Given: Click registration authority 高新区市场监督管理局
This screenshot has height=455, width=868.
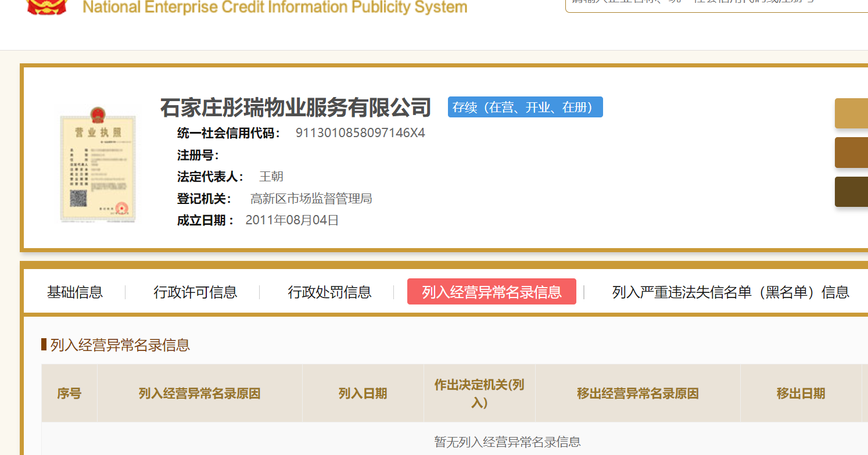Looking at the screenshot, I should tap(311, 199).
